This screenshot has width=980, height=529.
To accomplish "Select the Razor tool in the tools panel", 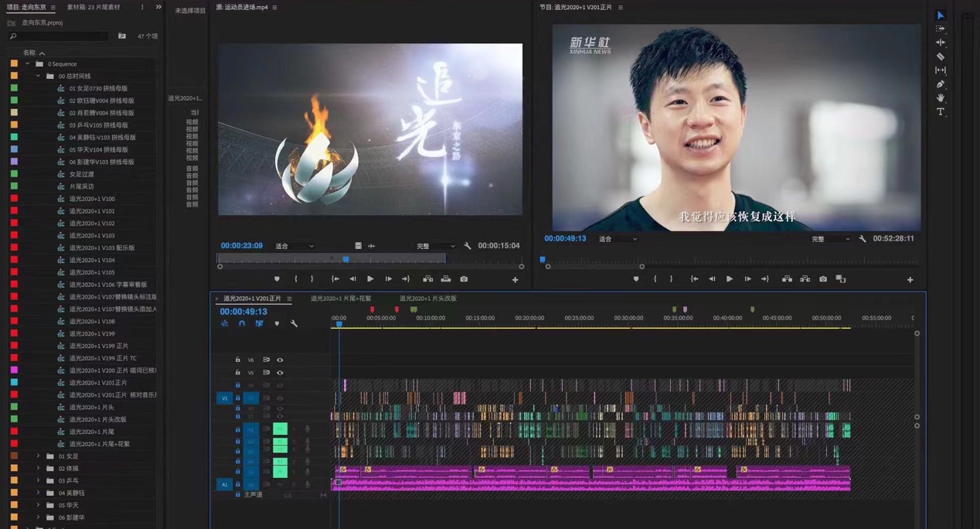I will click(941, 56).
